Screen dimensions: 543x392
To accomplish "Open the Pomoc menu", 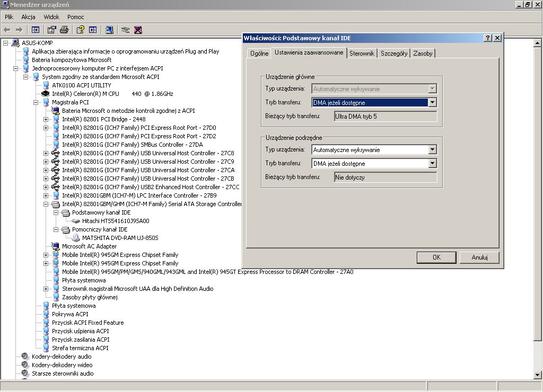I will pyautogui.click(x=75, y=17).
